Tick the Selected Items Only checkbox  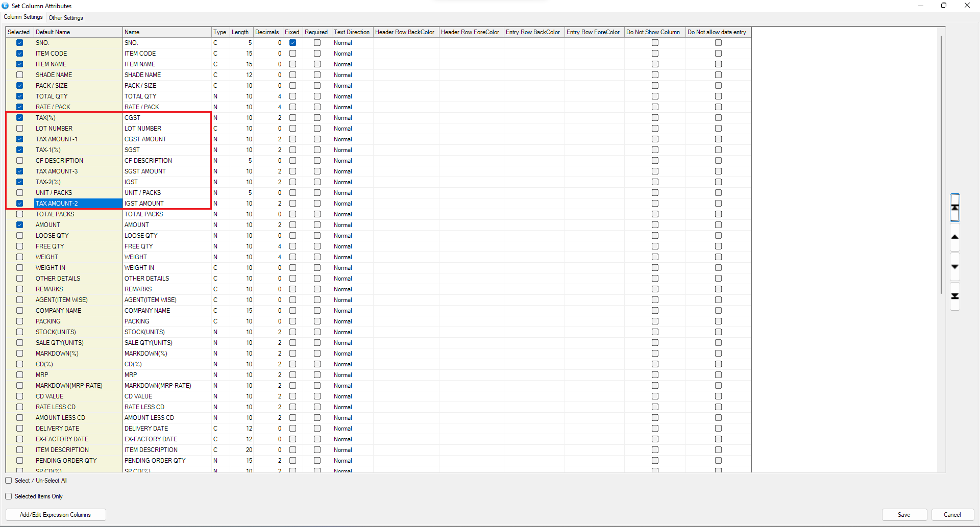tap(9, 496)
